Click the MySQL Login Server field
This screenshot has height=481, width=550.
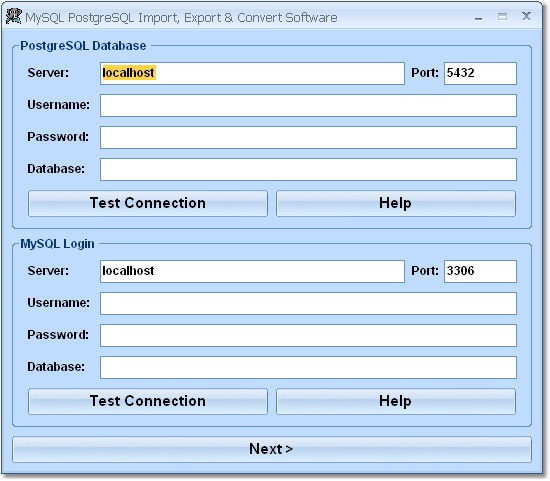point(252,271)
